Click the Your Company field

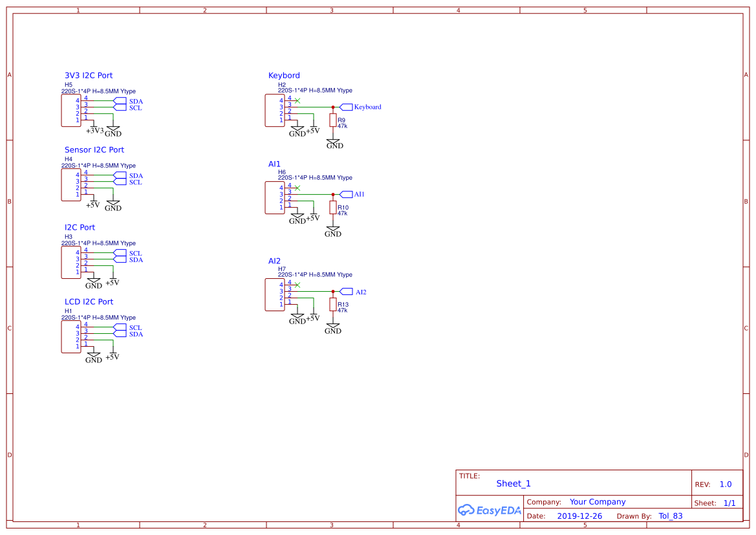point(596,501)
